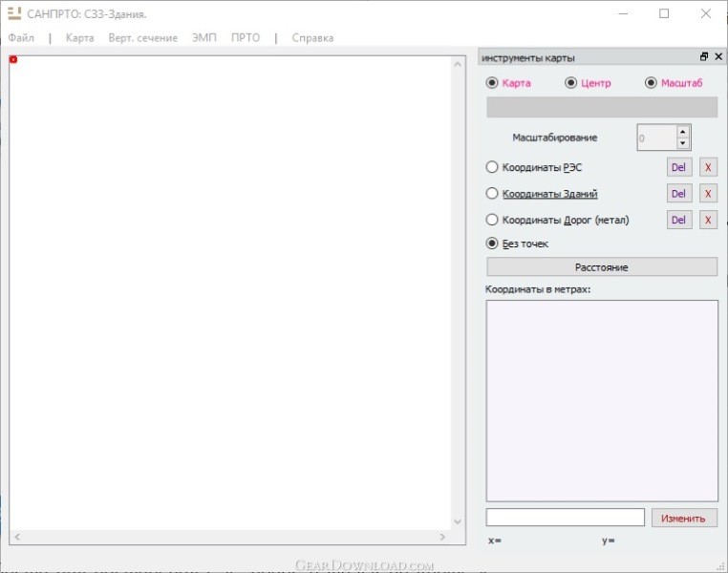Open the Файл menu
The height and width of the screenshot is (573, 728).
click(x=21, y=37)
